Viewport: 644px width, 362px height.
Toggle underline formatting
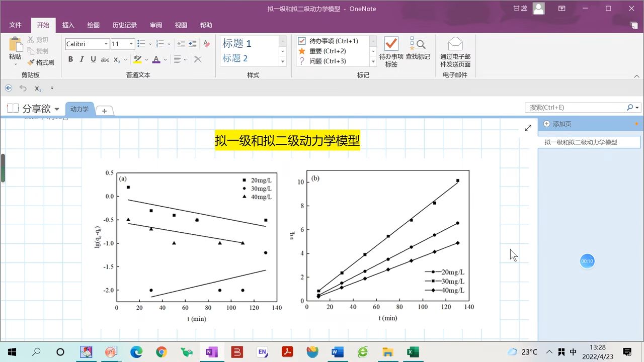point(93,59)
